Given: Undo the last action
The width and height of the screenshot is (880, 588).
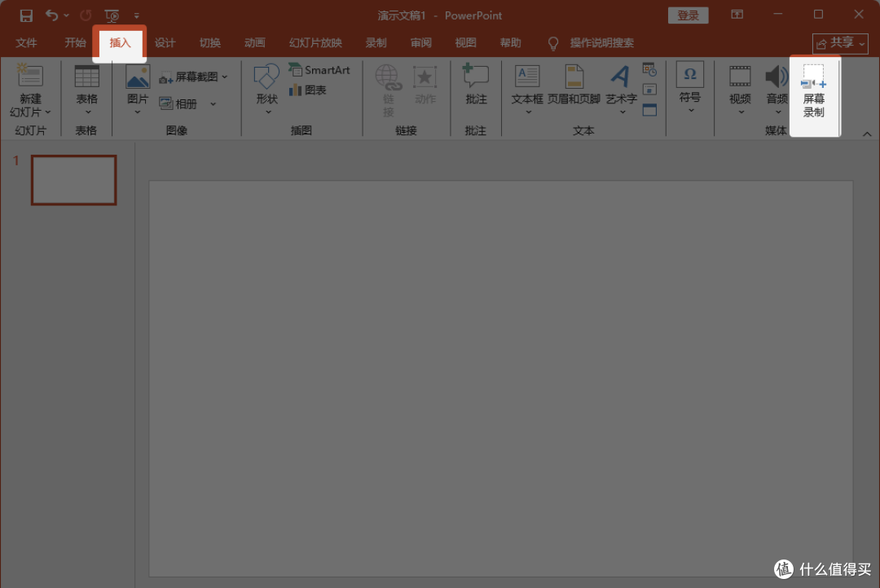Looking at the screenshot, I should click(x=51, y=15).
